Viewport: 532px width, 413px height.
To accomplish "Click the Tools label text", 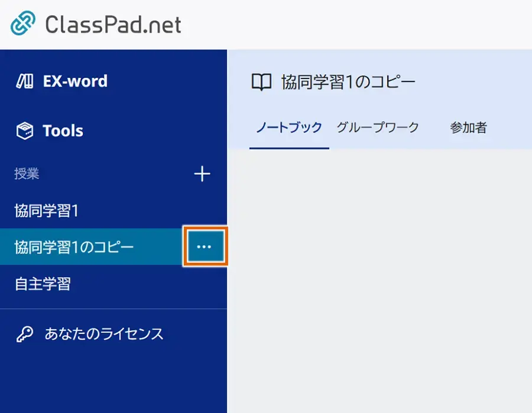I will 63,131.
